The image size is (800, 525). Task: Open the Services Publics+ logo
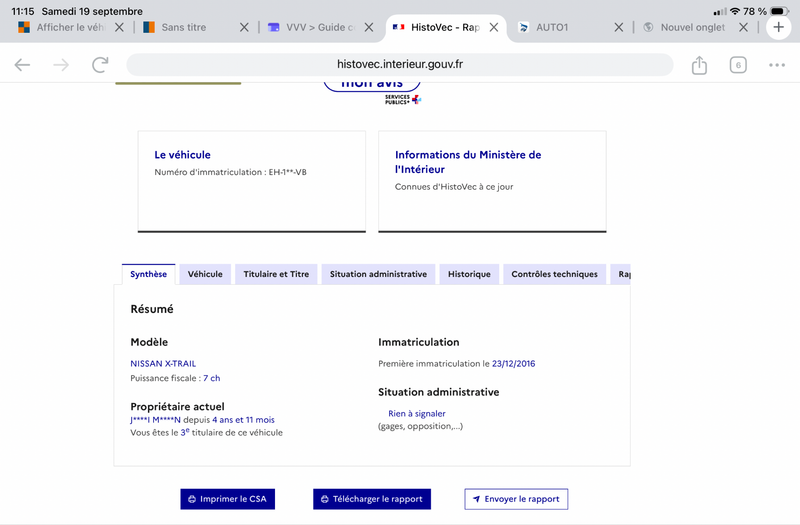click(403, 99)
